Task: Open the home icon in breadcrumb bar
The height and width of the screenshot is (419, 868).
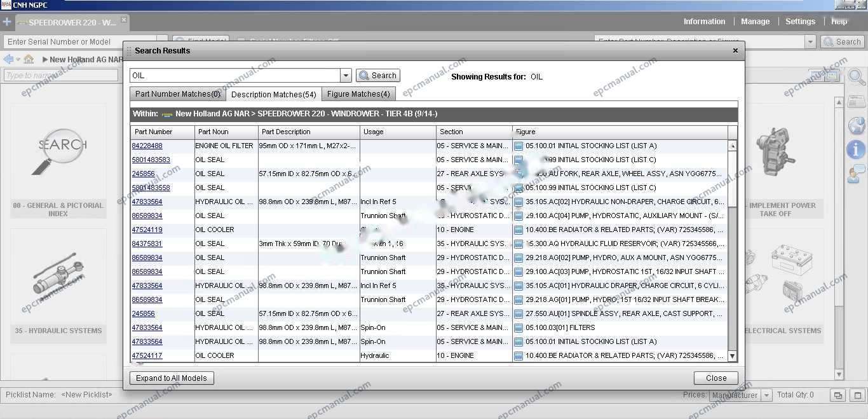Action: (29, 59)
